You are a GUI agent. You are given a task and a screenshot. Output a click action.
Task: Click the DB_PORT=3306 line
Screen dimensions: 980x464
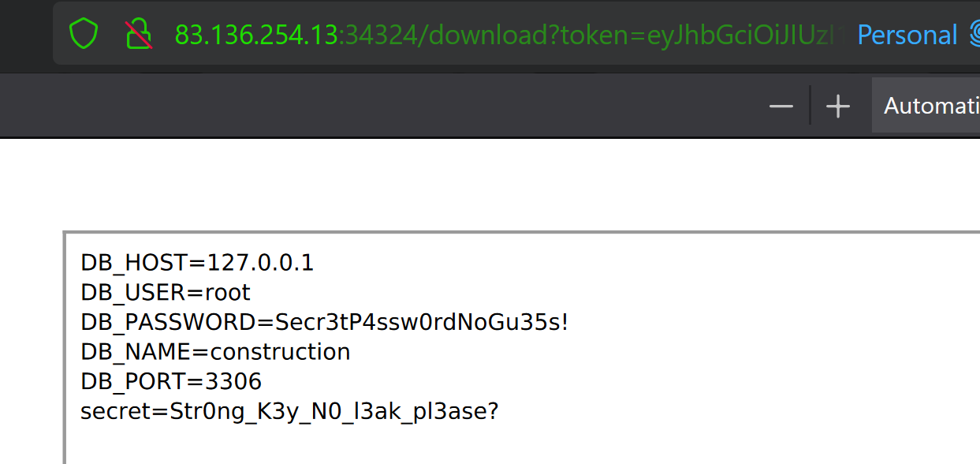pos(171,382)
